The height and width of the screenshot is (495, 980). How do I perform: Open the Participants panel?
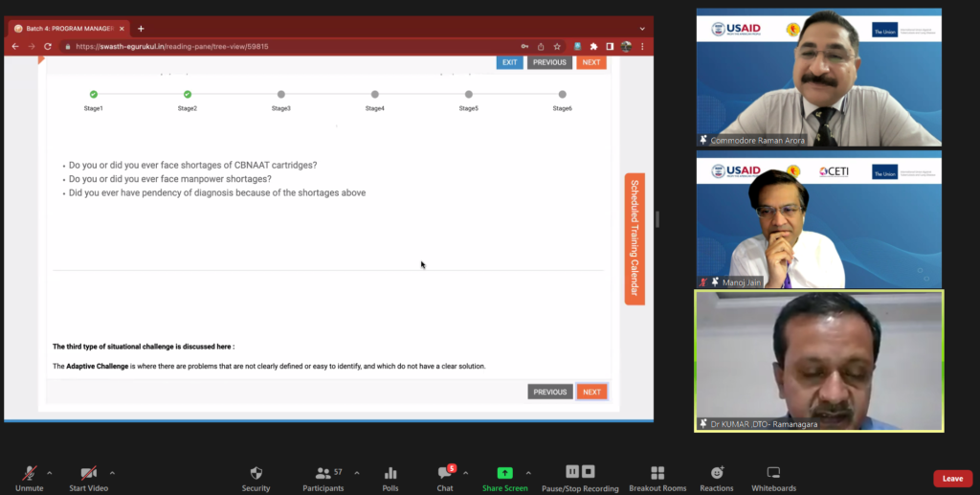click(x=323, y=473)
